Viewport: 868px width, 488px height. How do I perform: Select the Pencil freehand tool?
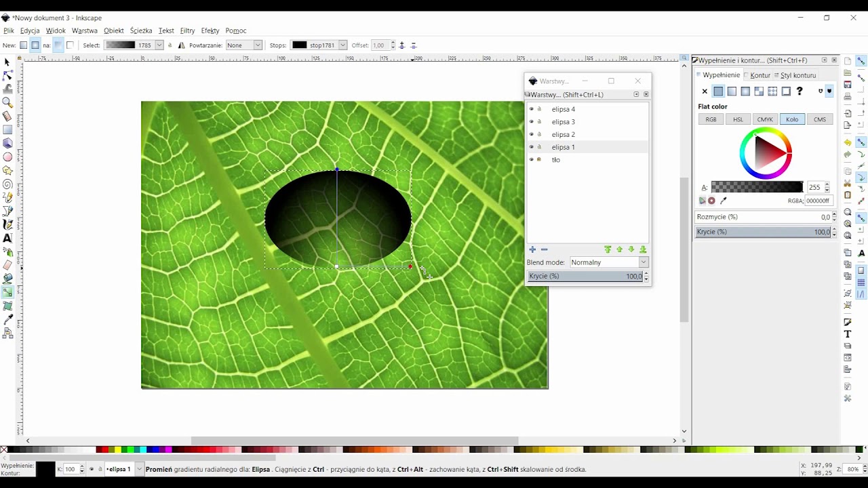click(7, 197)
